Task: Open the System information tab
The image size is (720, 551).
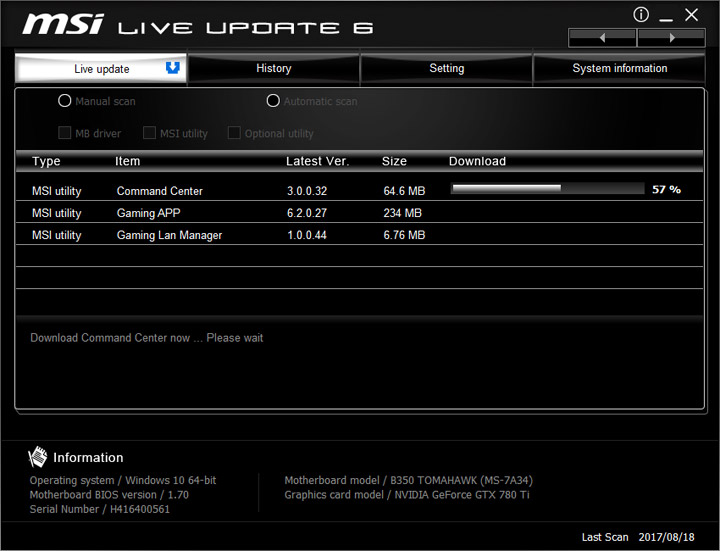Action: [x=619, y=68]
